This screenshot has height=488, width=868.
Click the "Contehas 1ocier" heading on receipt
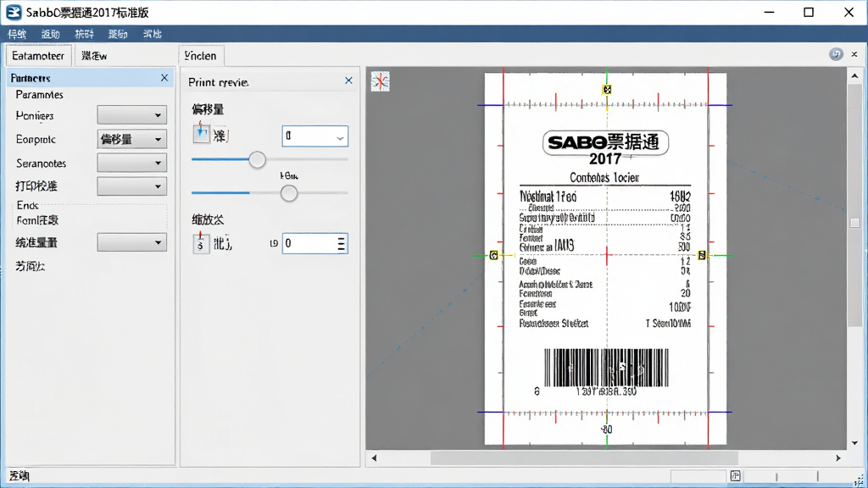click(604, 178)
